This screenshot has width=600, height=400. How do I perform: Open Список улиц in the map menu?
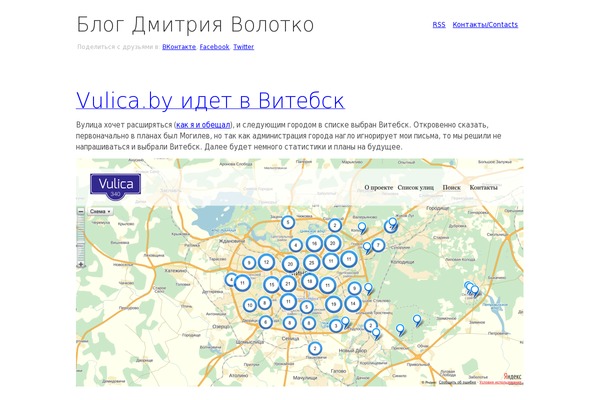click(416, 188)
